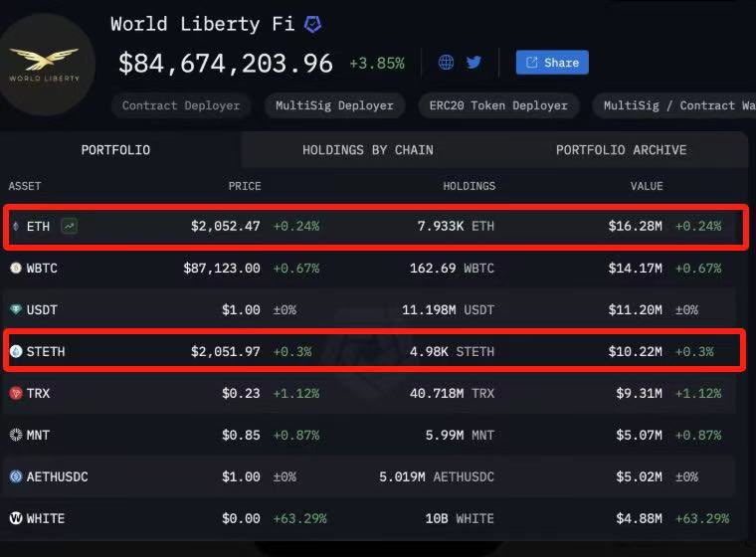Open the Twitter bird icon
Screen dimensions: 756x557
point(473,63)
